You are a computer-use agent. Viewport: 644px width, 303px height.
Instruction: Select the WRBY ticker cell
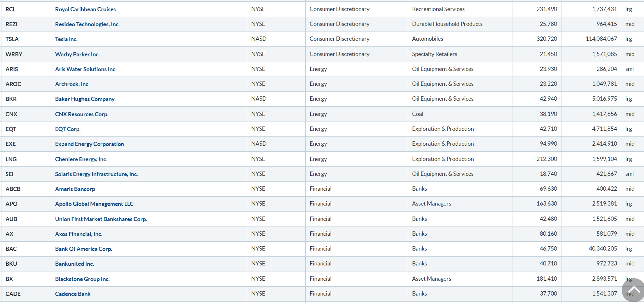[x=26, y=54]
